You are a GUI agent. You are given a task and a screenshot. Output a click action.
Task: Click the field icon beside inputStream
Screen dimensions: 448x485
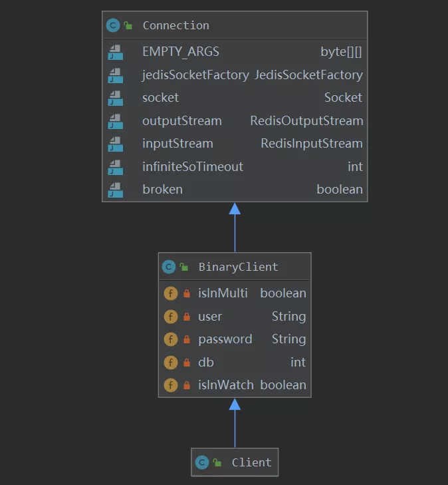[116, 144]
